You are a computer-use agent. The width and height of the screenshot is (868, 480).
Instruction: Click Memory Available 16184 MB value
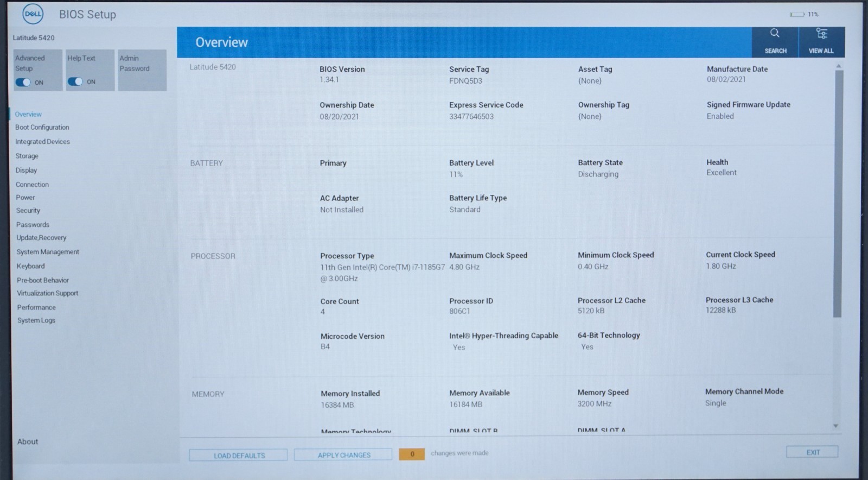click(x=465, y=405)
